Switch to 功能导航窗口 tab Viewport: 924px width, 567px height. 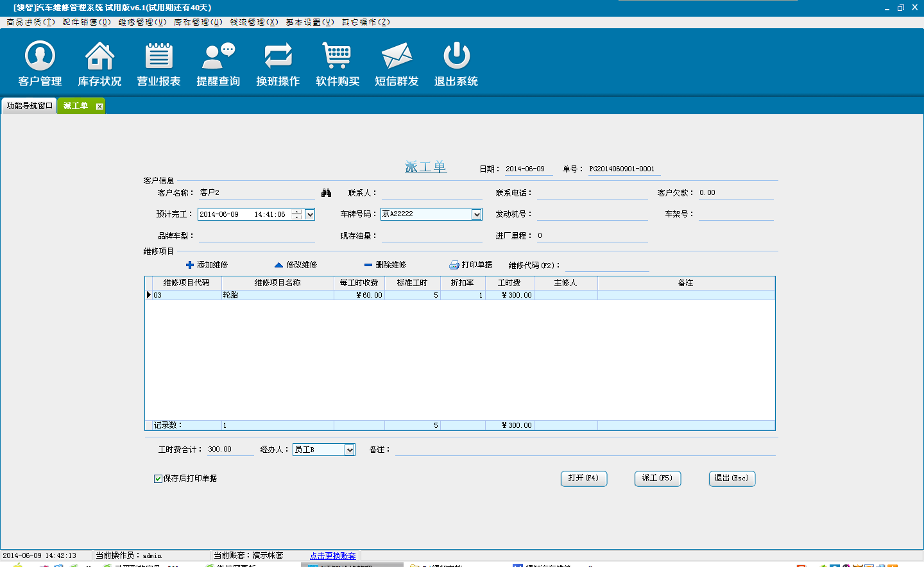pos(29,106)
